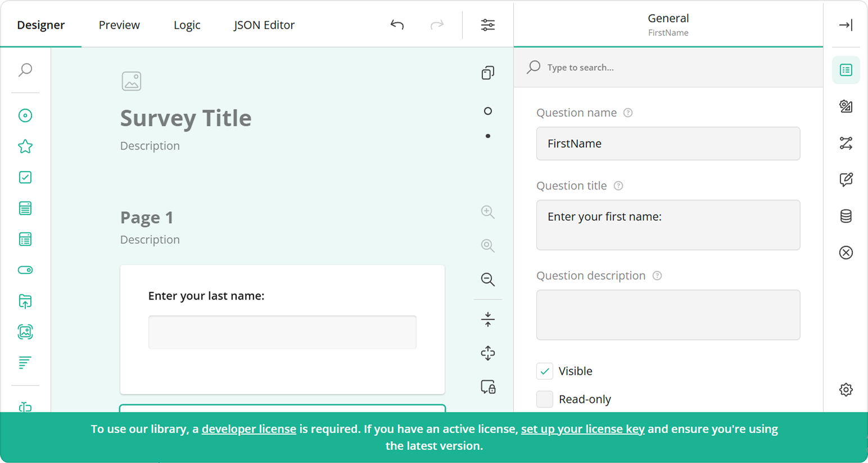Open the Data category in the property panel

click(x=846, y=216)
